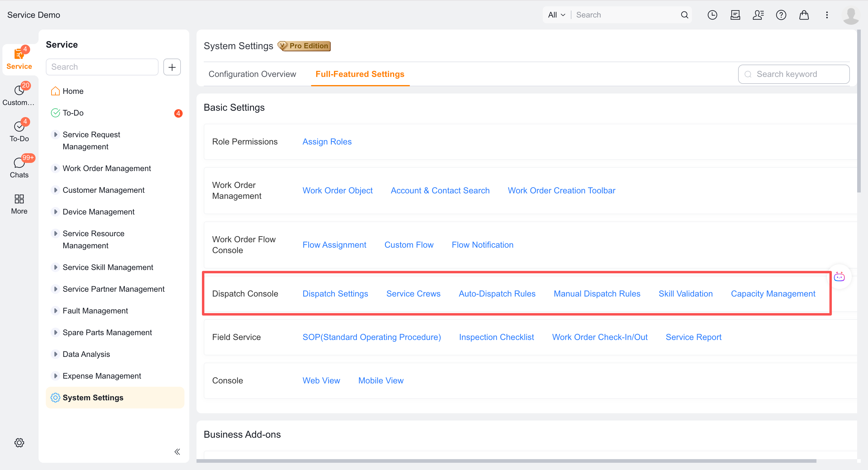Click the To-Do count badge showing 4
Screen dimensions: 868x470
point(178,113)
